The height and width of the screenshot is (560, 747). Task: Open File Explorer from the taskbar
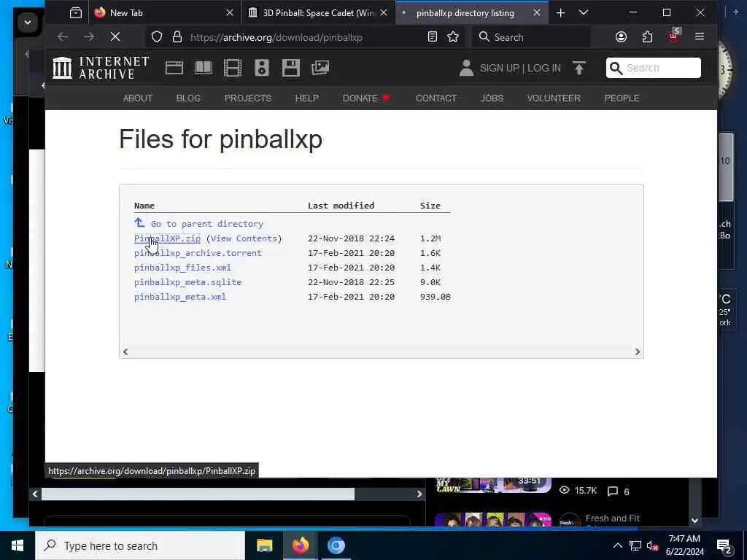point(264,545)
